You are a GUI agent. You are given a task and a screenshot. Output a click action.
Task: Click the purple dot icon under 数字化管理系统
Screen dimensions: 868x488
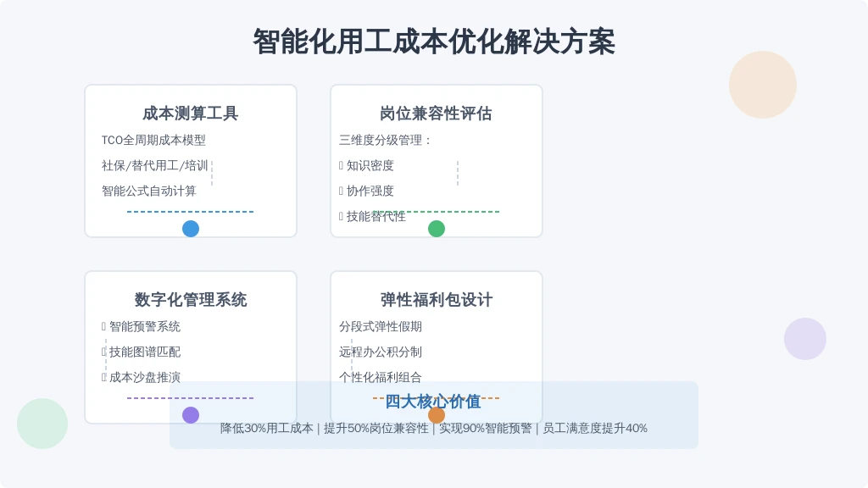pos(190,415)
